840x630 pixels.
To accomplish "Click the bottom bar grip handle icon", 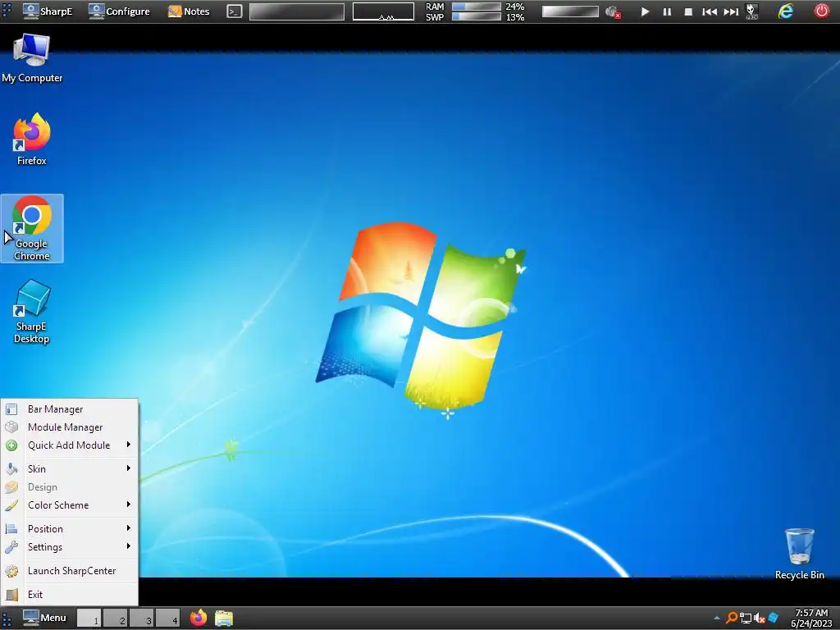I will click(7, 619).
